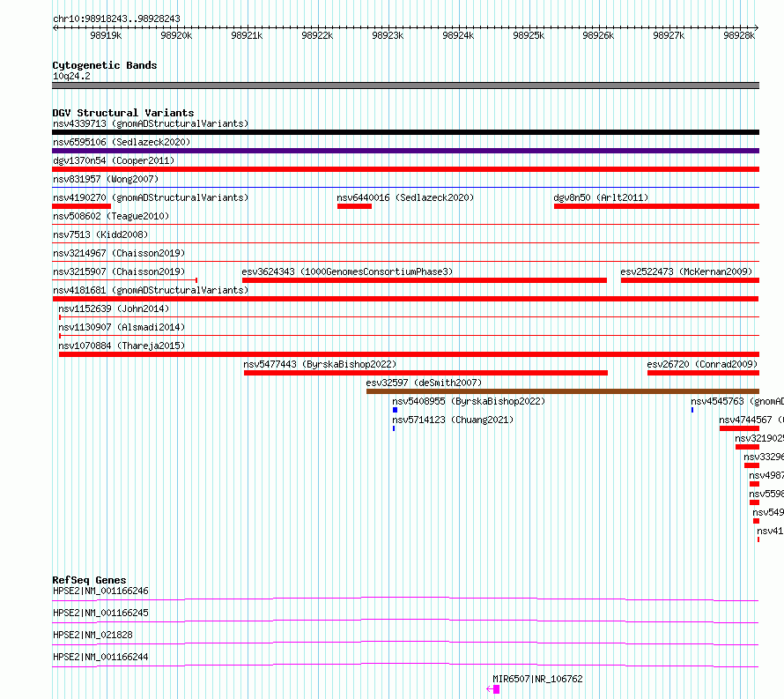The height and width of the screenshot is (699, 784).
Task: Select the brown esv32597 variant bar
Action: coord(563,391)
